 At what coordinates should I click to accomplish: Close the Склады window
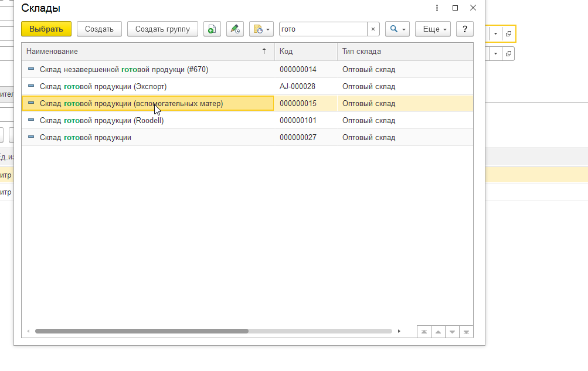click(x=473, y=8)
